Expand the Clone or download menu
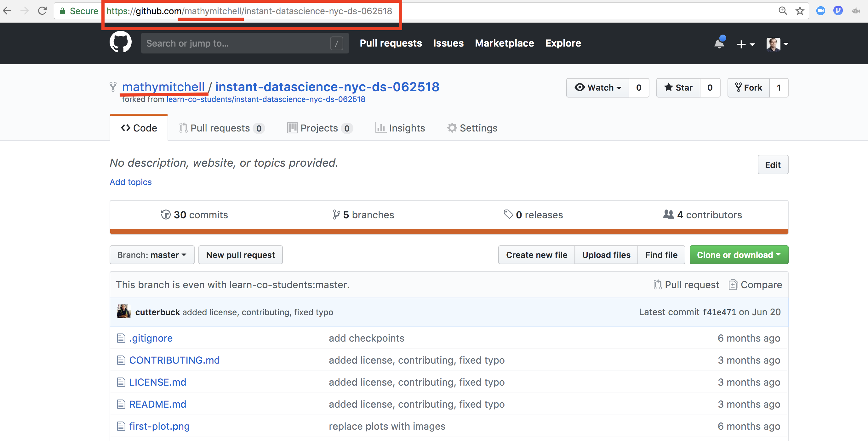868x441 pixels. coord(739,255)
